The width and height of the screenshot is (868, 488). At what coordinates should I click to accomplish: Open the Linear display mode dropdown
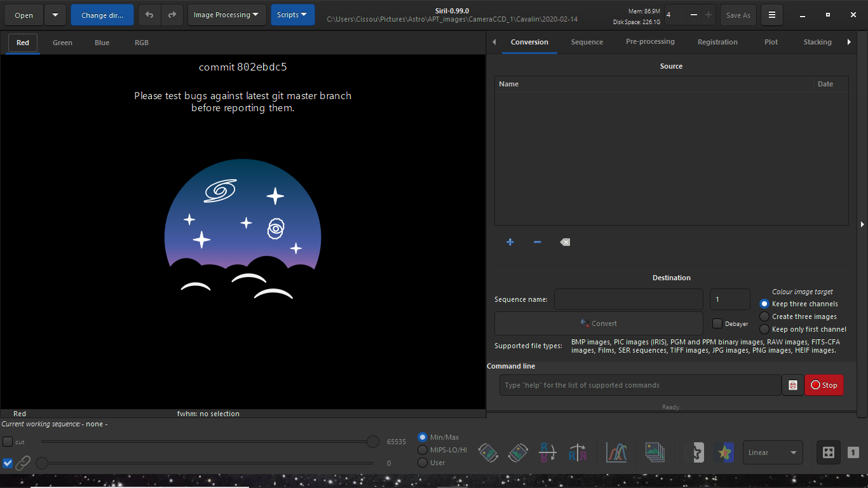772,452
